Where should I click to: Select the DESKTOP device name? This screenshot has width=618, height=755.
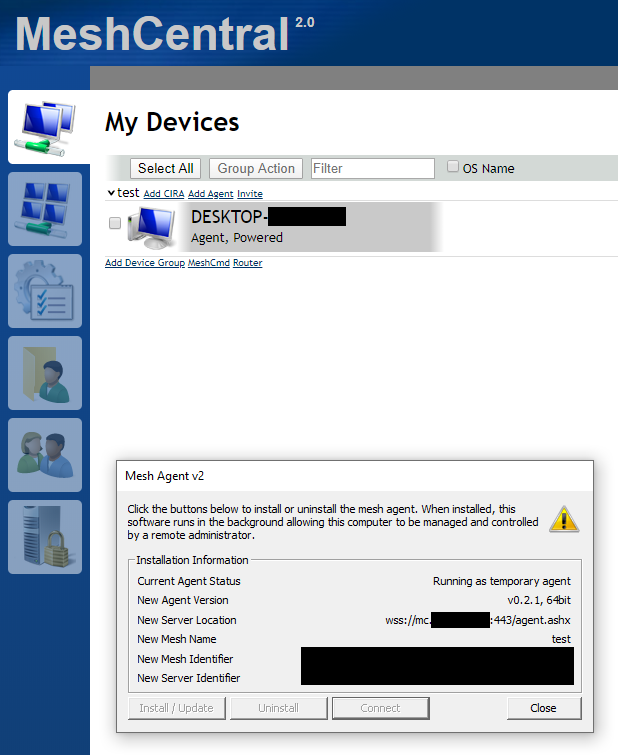pyautogui.click(x=268, y=217)
